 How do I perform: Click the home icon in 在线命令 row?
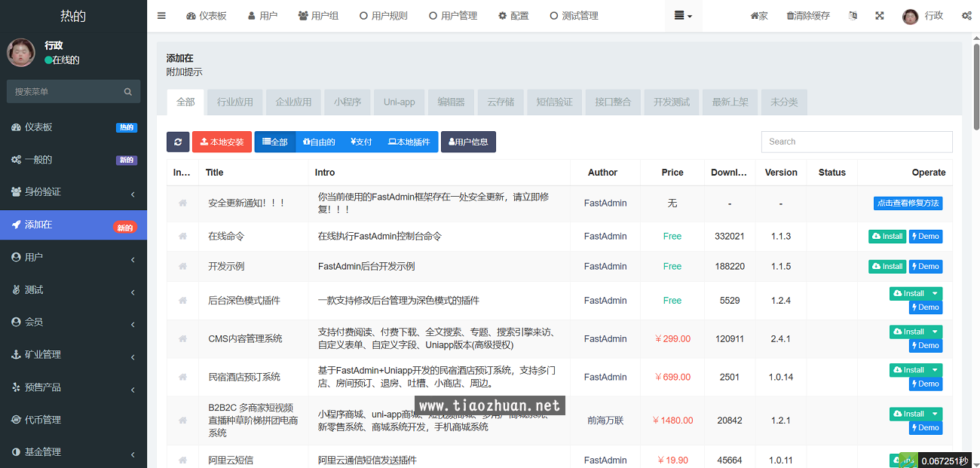182,237
